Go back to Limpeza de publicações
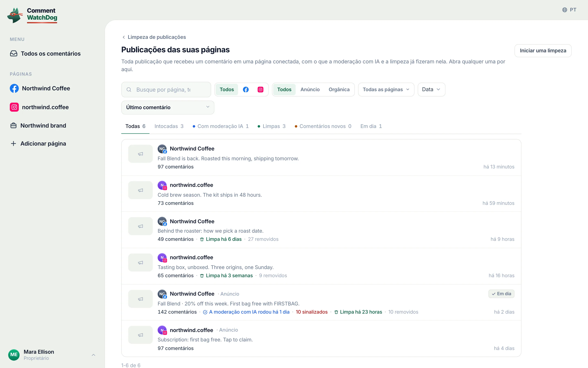The width and height of the screenshot is (588, 368). click(x=154, y=37)
